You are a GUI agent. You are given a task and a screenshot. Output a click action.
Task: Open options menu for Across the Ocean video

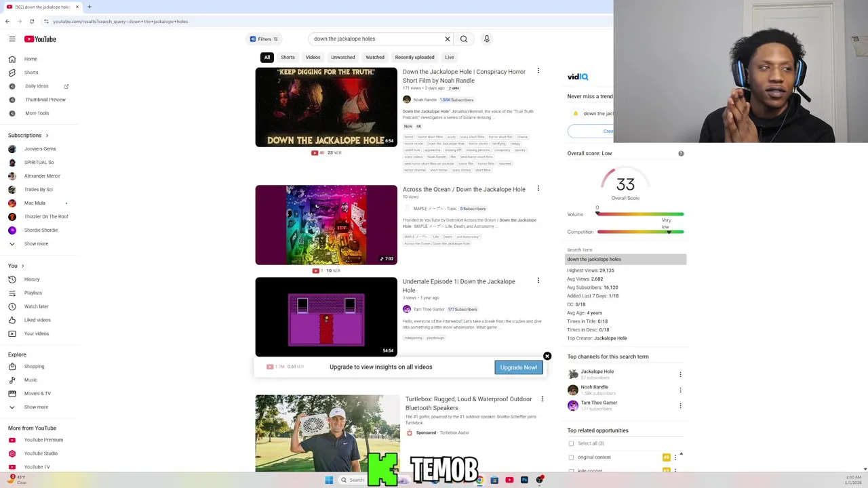(538, 188)
